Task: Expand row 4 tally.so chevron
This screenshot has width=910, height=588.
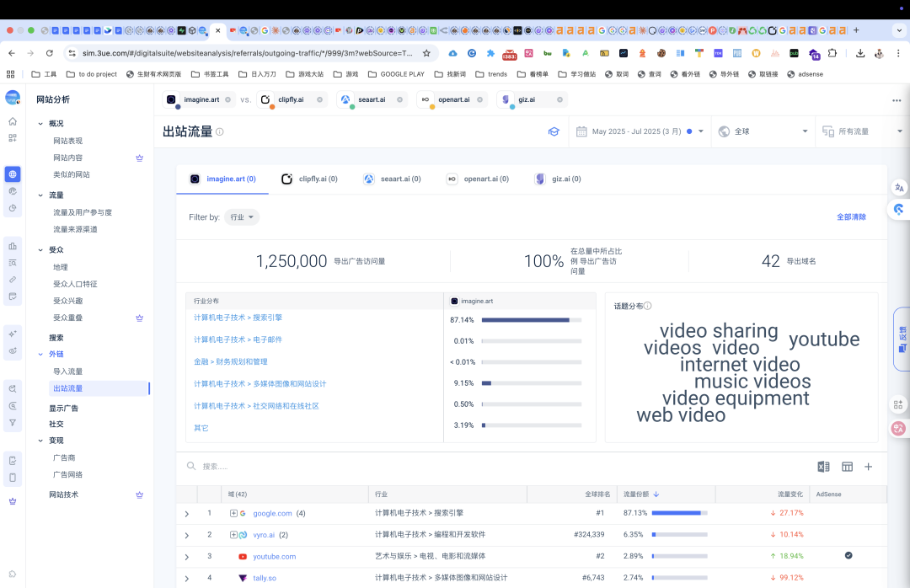Action: click(x=187, y=578)
